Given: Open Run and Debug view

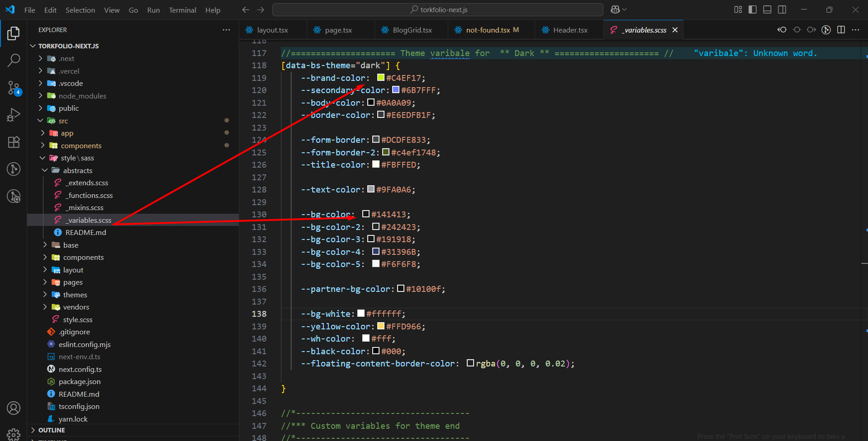Looking at the screenshot, I should (14, 115).
